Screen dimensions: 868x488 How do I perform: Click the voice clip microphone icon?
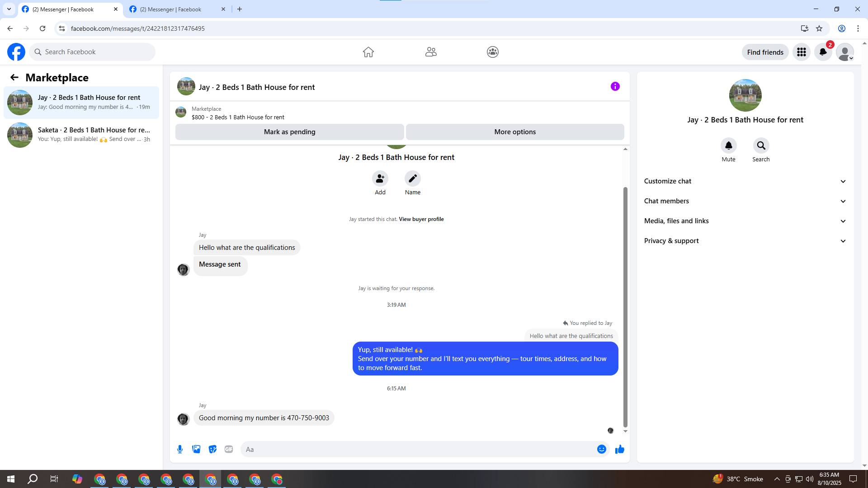point(180,449)
